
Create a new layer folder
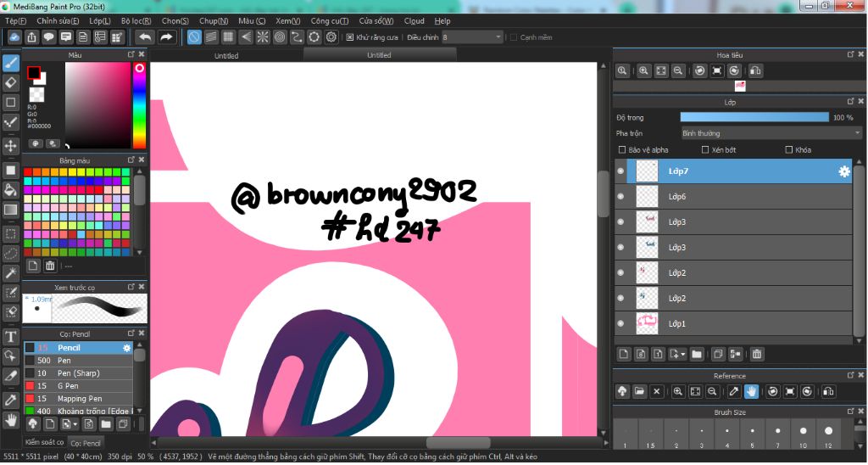click(697, 354)
